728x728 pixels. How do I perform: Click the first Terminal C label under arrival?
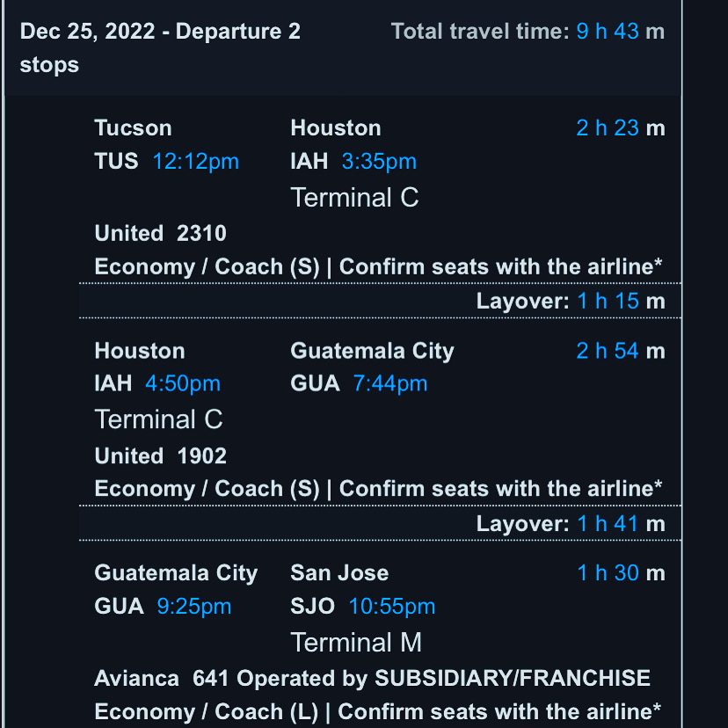354,198
